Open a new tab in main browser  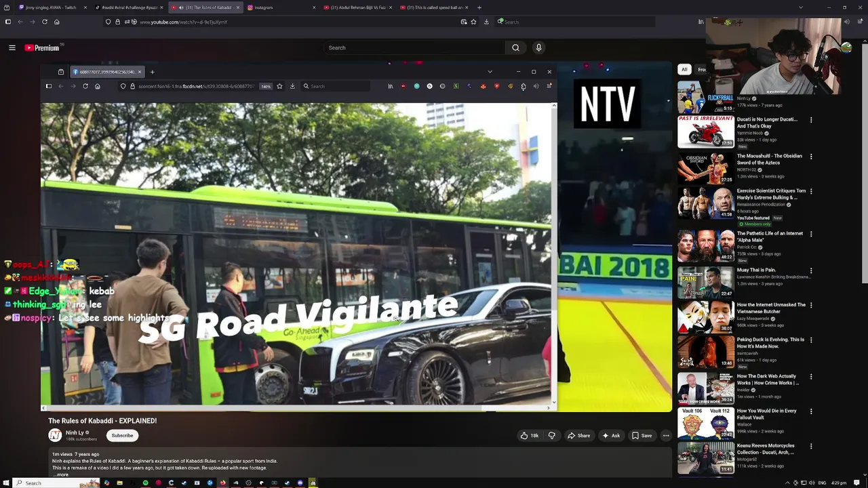pos(479,7)
